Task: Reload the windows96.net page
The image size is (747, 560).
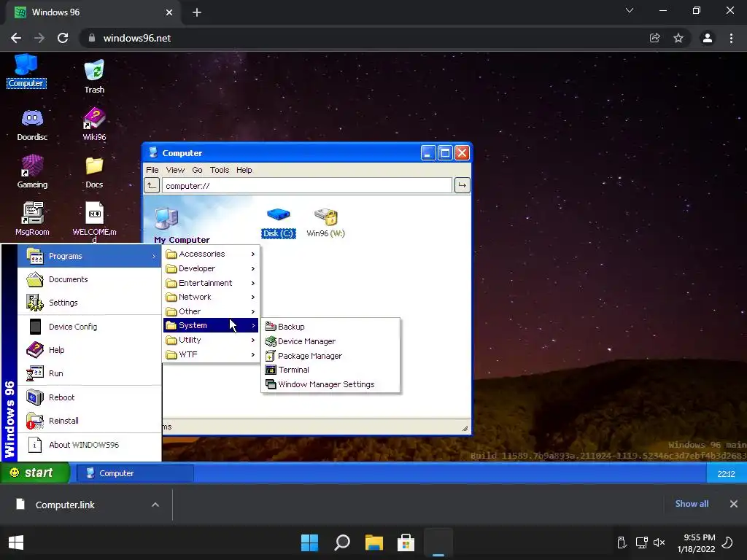Action: 63,38
